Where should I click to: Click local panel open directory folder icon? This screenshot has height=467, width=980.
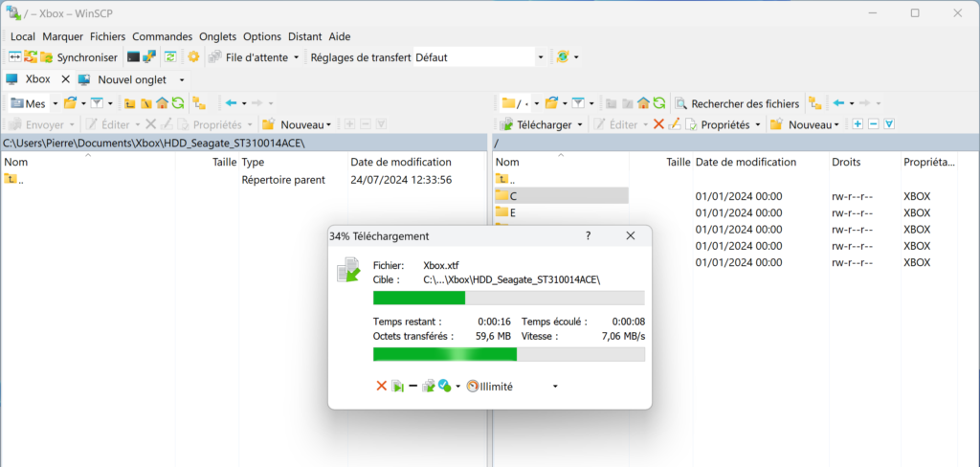coord(70,103)
